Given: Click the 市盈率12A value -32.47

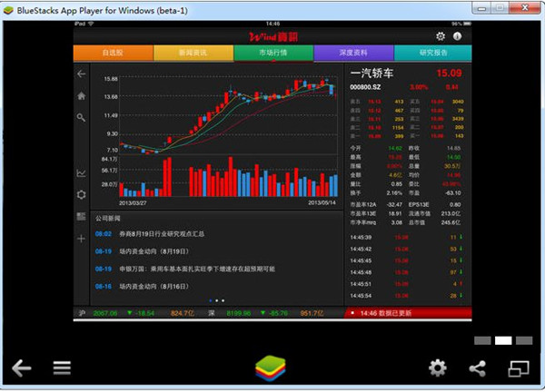Looking at the screenshot, I should [x=394, y=205].
